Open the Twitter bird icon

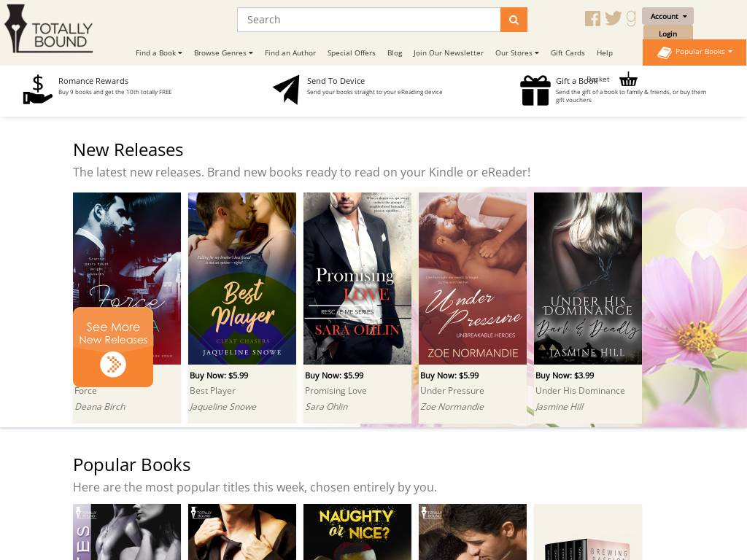[x=613, y=18]
